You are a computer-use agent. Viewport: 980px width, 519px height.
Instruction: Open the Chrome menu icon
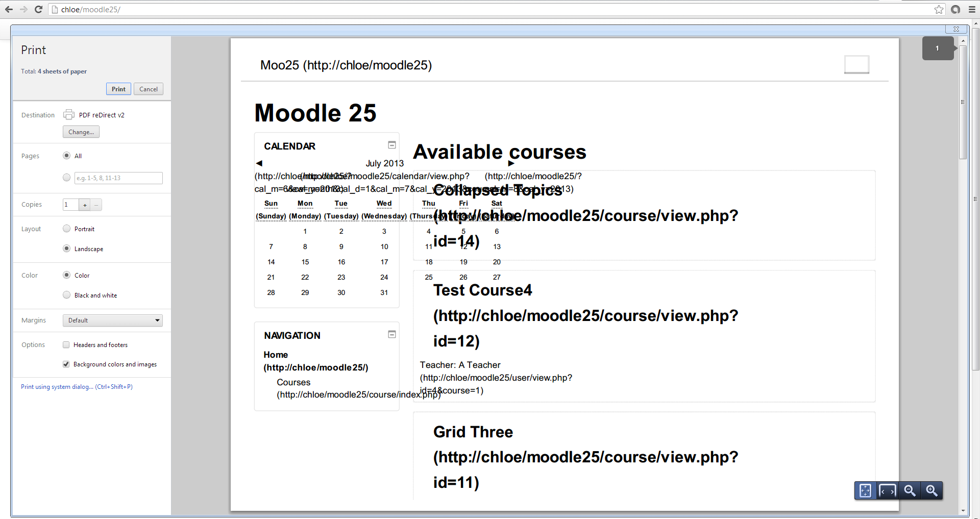coord(971,9)
